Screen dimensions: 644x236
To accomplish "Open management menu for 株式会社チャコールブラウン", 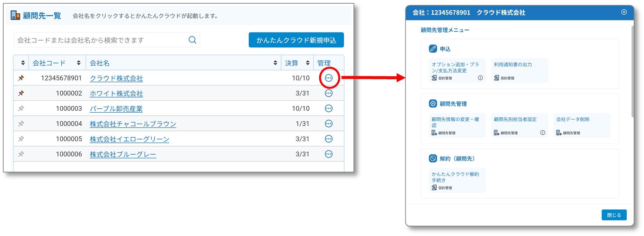I will (x=328, y=124).
